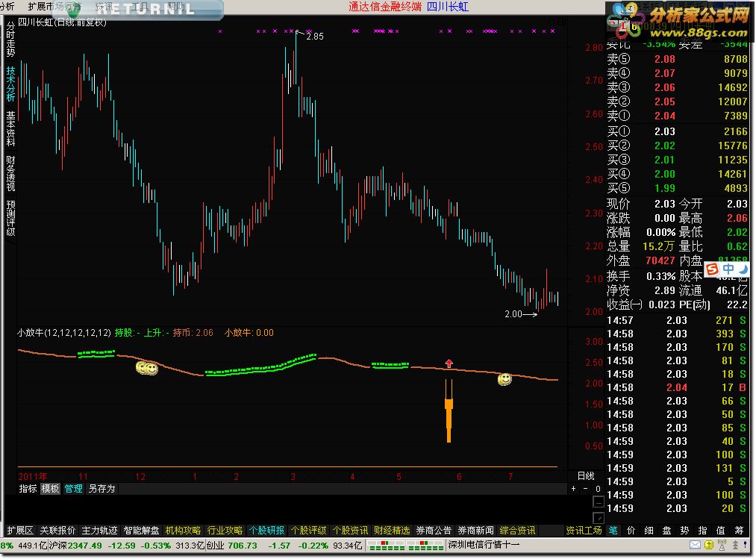Click the diagonal-arrow box above 资讯工场
This screenshot has width=756, height=559.
click(599, 518)
